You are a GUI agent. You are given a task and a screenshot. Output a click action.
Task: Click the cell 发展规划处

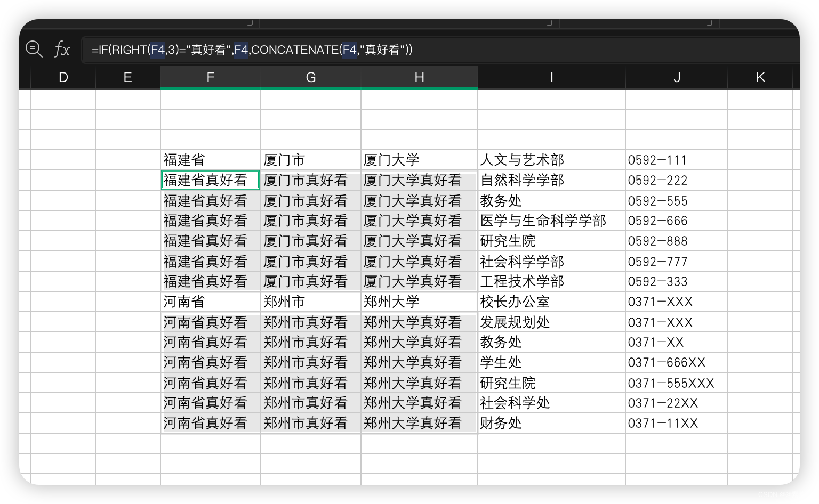(x=551, y=322)
